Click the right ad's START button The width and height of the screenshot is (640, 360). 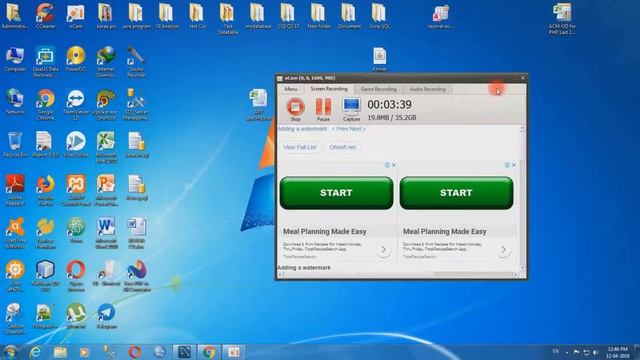(456, 193)
